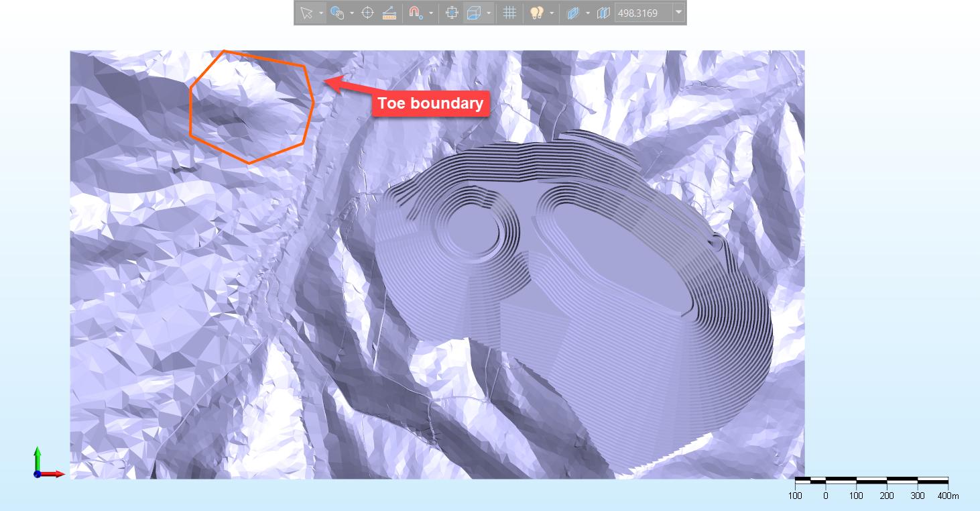Screen dimensions: 980x511
Task: Open the snap options dropdown arrow
Action: 430,13
